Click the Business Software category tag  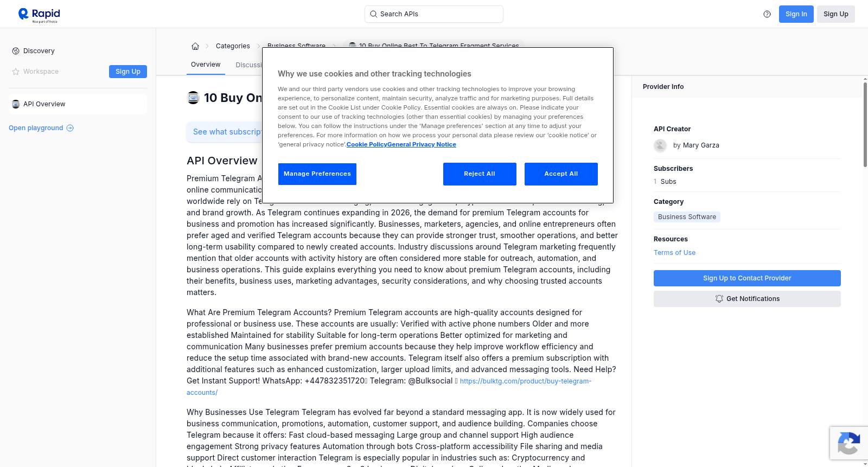[x=687, y=217]
